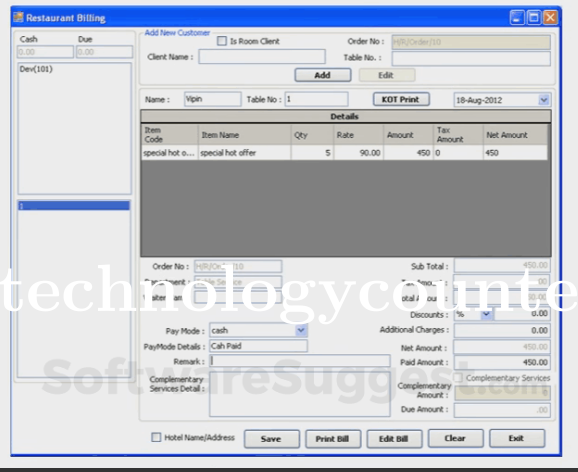The height and width of the screenshot is (472, 578).
Task: Expand the Pay Mode cash dropdown
Action: coord(301,330)
